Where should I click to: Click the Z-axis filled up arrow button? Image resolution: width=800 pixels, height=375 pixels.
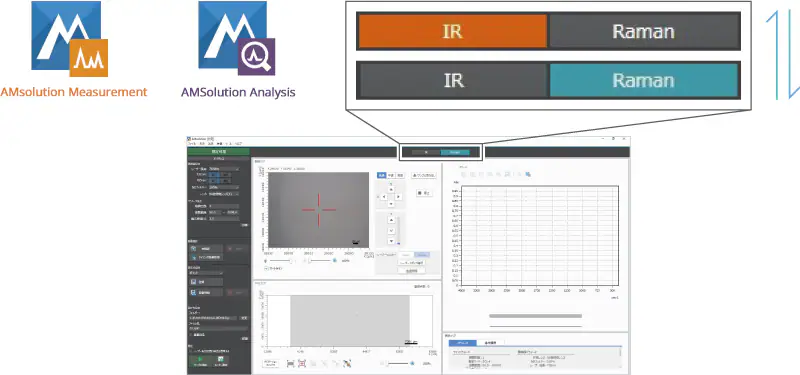pyautogui.click(x=391, y=220)
